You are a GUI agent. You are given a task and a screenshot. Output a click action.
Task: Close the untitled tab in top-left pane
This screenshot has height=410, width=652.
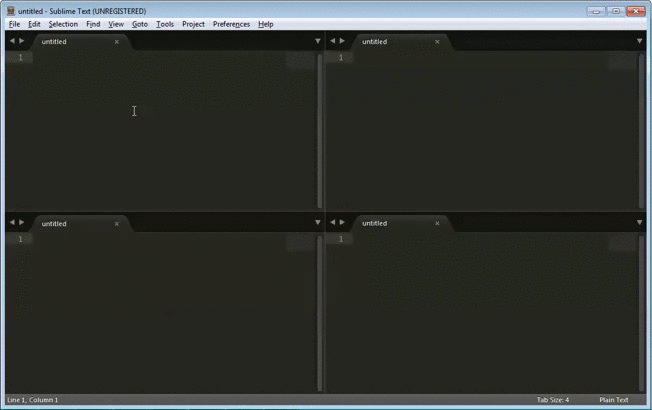[117, 42]
